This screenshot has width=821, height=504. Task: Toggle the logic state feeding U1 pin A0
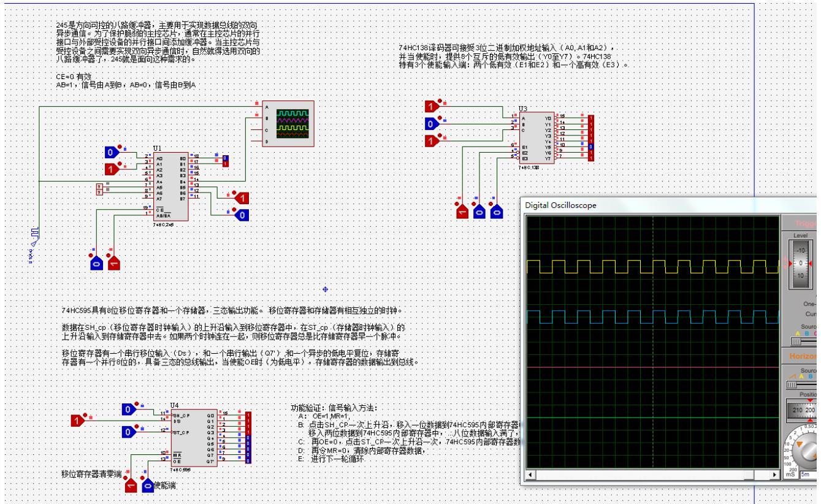point(112,152)
